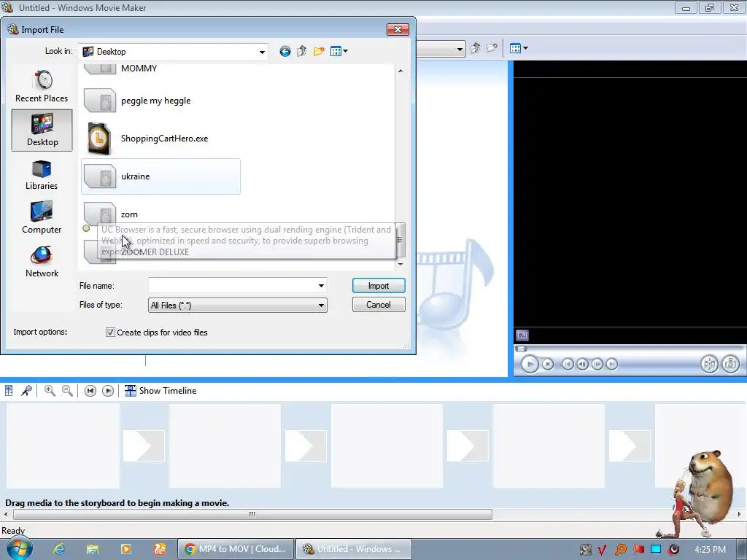
Task: Toggle Create clips for video files checkbox
Action: [x=110, y=332]
